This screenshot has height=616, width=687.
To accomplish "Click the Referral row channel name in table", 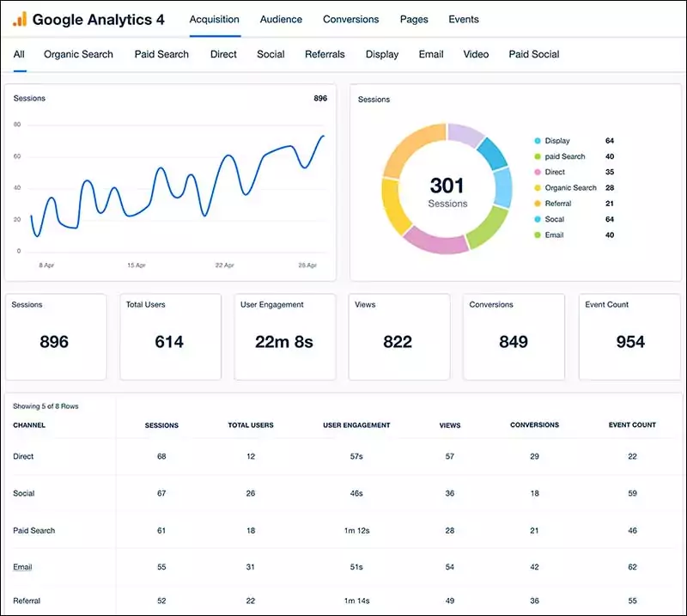I will 27,601.
